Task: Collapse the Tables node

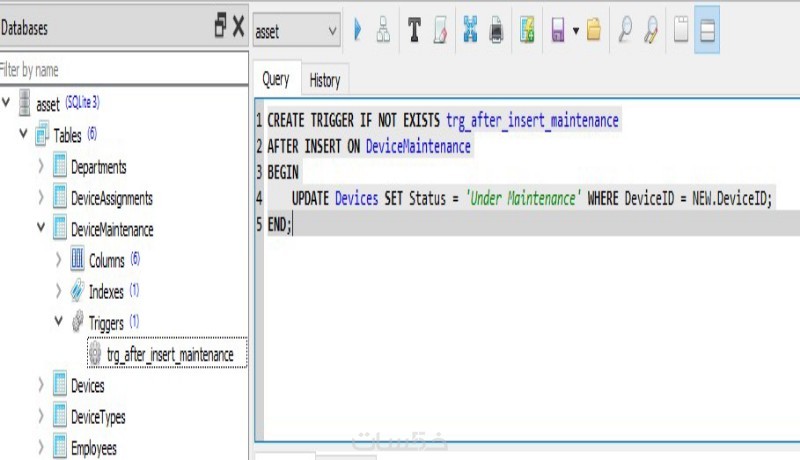Action: point(23,134)
